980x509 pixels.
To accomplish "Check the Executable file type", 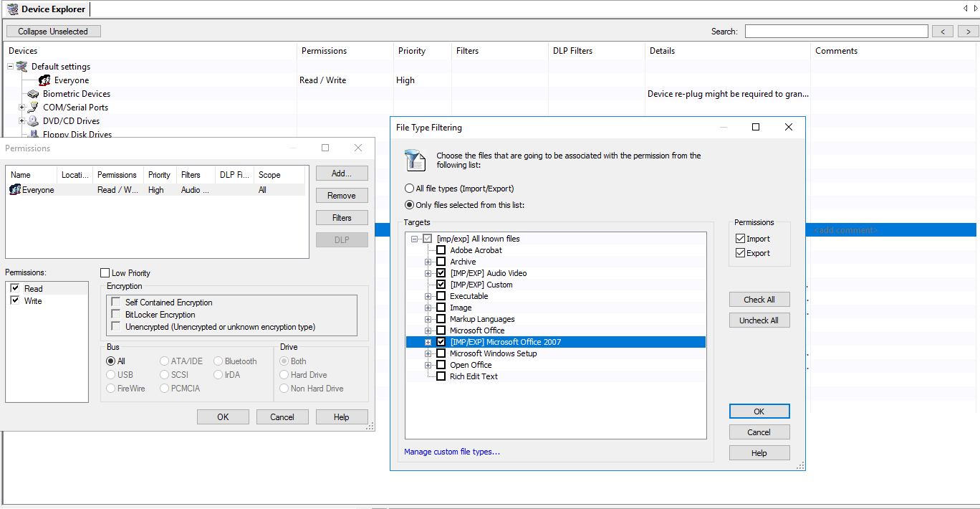I will pyautogui.click(x=441, y=296).
